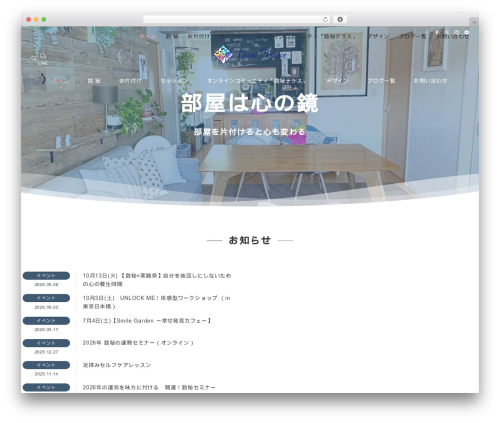Open the 7月4日(土) Smile Garden announcement
Image resolution: width=500 pixels, height=423 pixels.
pyautogui.click(x=147, y=321)
